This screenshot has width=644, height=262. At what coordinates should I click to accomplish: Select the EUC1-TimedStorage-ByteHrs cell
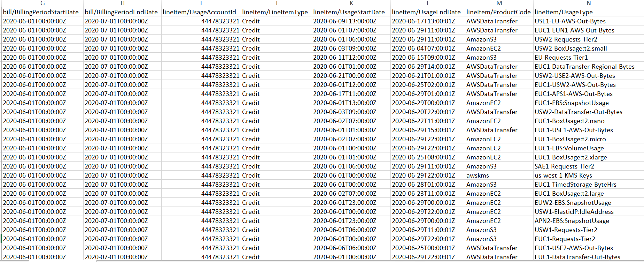pos(575,185)
